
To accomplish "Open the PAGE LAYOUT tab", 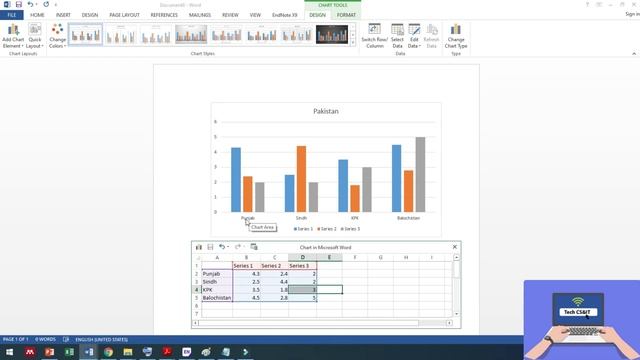I will tap(124, 15).
